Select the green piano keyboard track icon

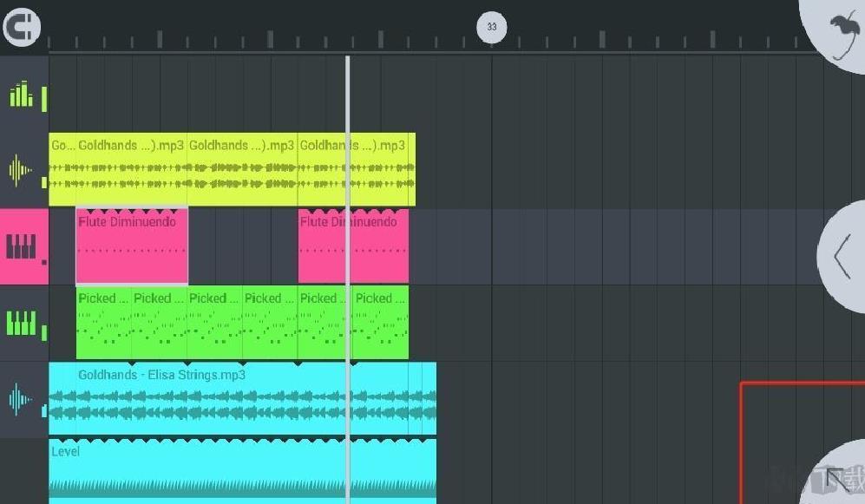[x=21, y=324]
